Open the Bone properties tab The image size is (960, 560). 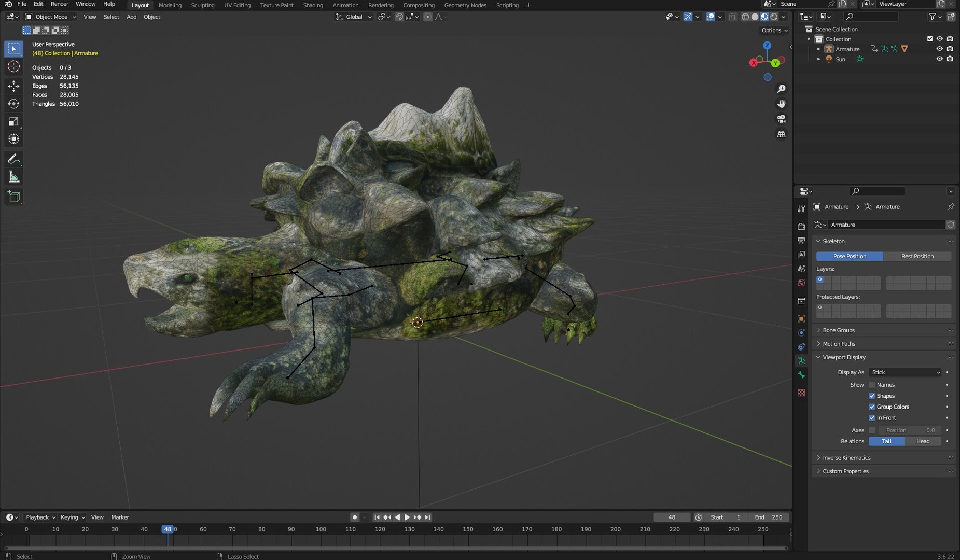pos(801,375)
